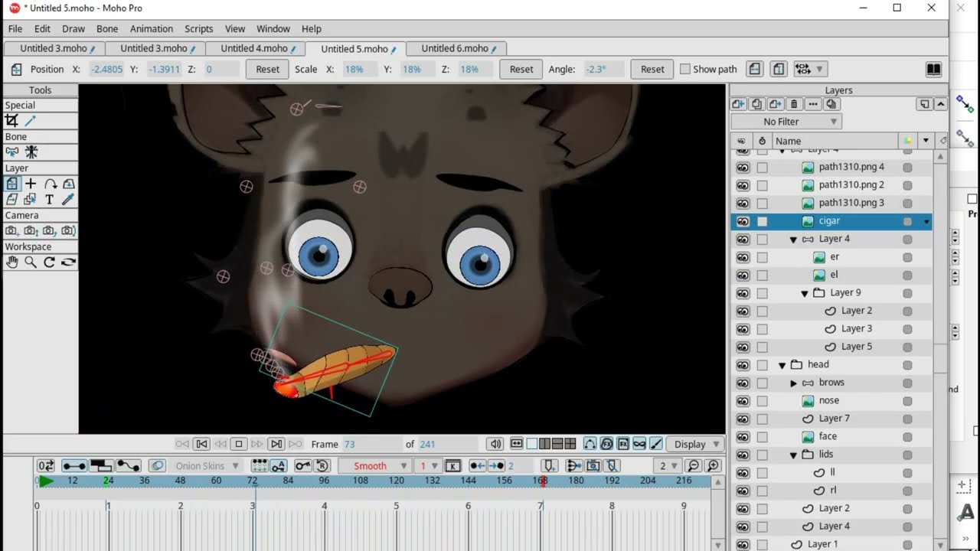The height and width of the screenshot is (551, 980).
Task: Reset the Angle value
Action: tap(652, 69)
